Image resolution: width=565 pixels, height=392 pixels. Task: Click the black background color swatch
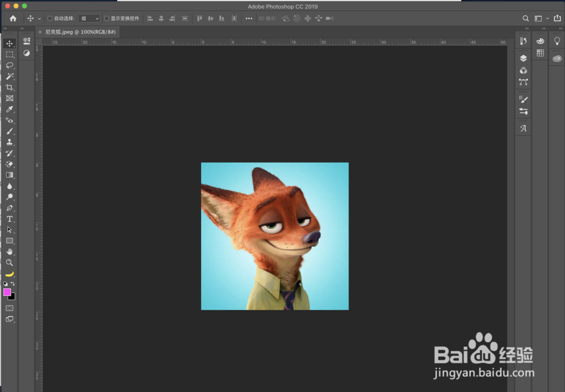[12, 297]
